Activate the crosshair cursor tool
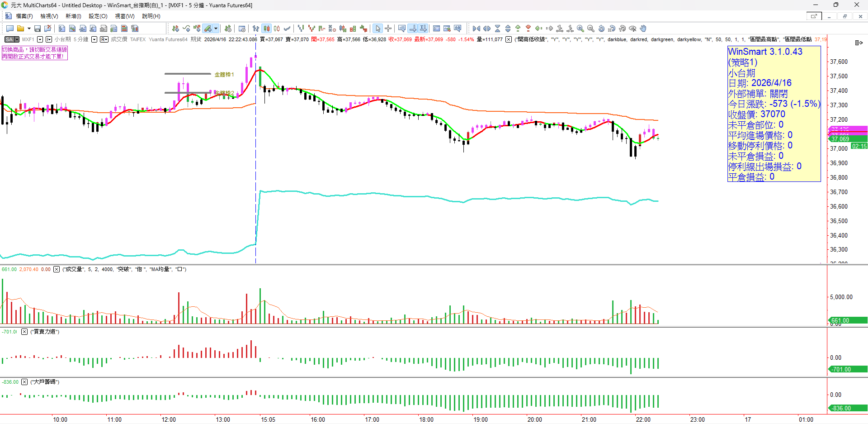This screenshot has height=424, width=868. [388, 29]
